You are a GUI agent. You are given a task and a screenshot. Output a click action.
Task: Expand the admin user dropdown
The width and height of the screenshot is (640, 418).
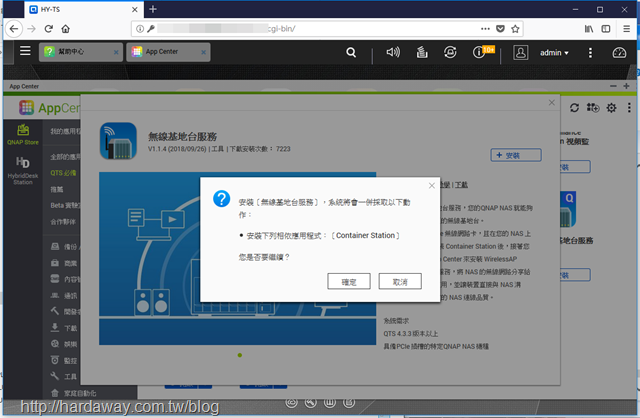coord(554,53)
